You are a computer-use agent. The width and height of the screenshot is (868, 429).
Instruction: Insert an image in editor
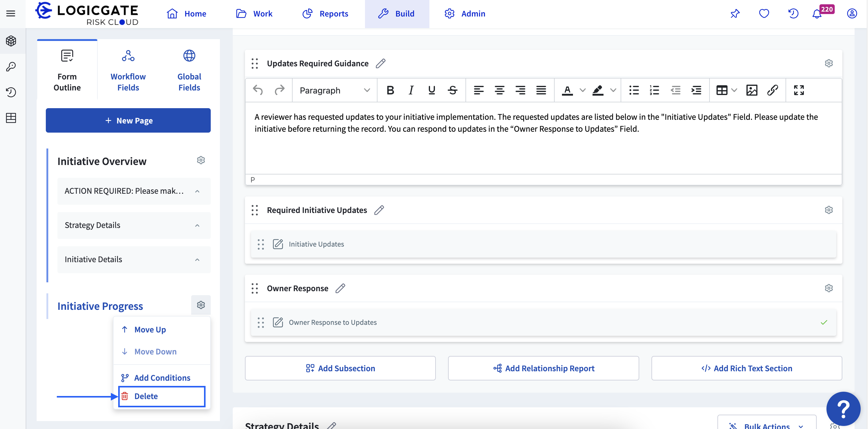(752, 90)
